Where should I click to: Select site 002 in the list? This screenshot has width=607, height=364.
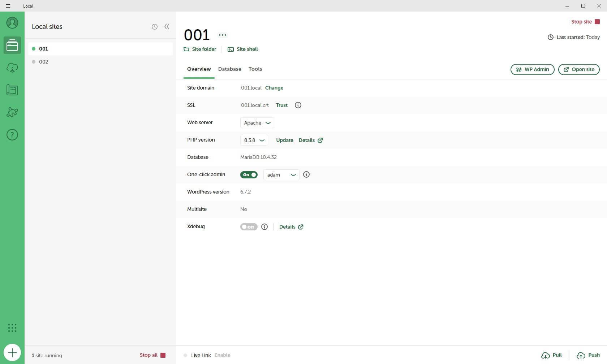click(100, 62)
